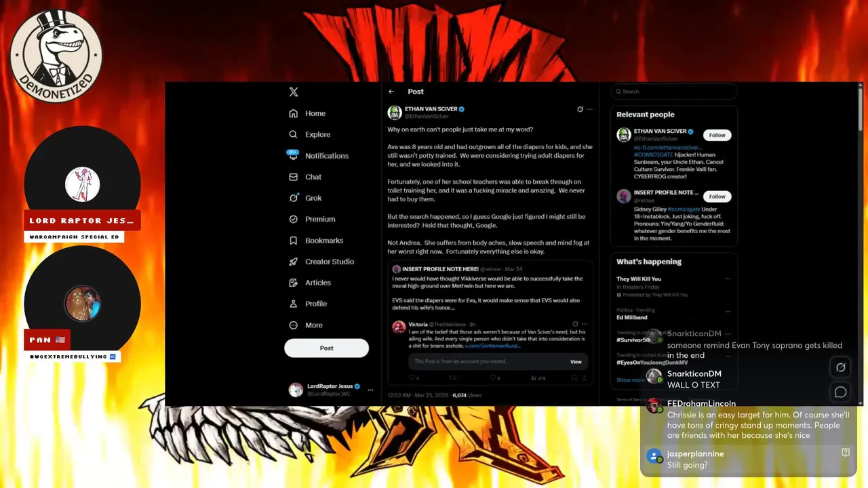Image resolution: width=868 pixels, height=488 pixels.
Task: Click the floating chat bubble button
Action: click(841, 392)
